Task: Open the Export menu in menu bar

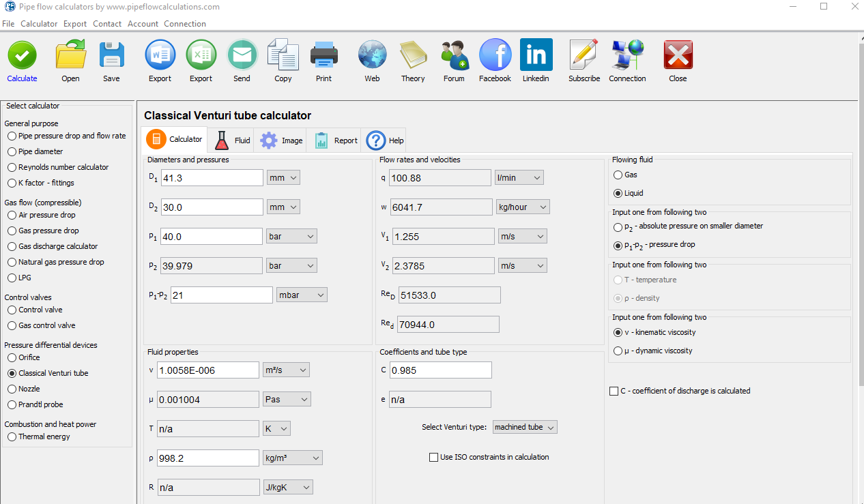Action: point(75,24)
